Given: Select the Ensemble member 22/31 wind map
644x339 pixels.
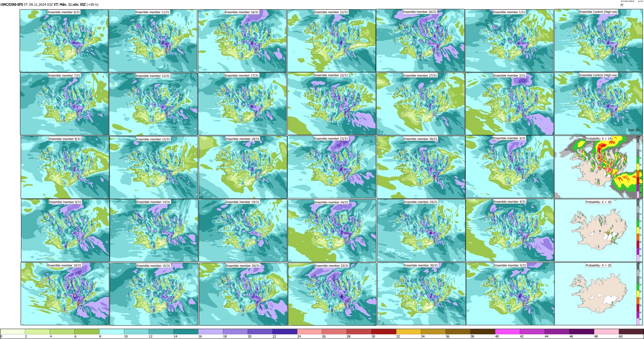Looking at the screenshot, I should pyautogui.click(x=331, y=104).
